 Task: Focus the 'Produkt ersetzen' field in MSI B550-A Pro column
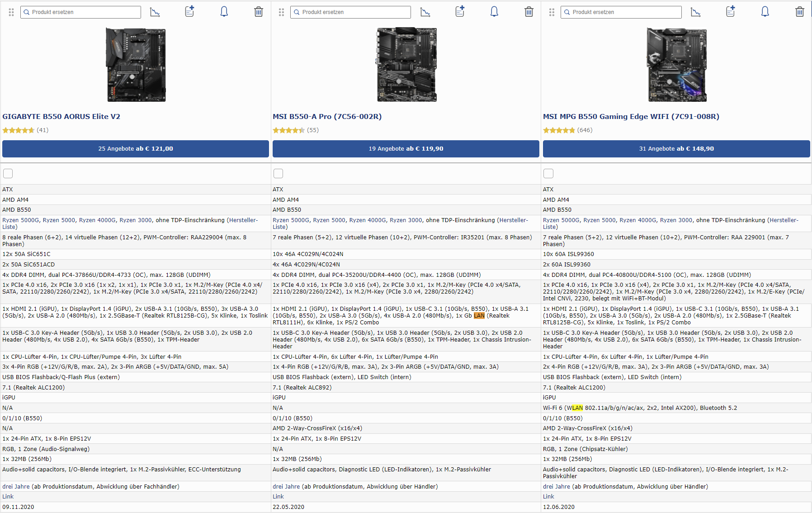(351, 12)
